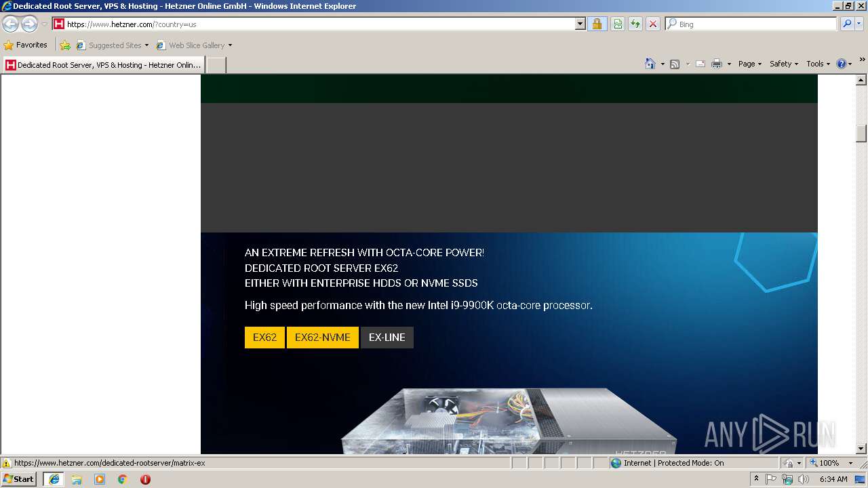Expand the address bar history dropdown
The image size is (868, 488).
(x=580, y=24)
